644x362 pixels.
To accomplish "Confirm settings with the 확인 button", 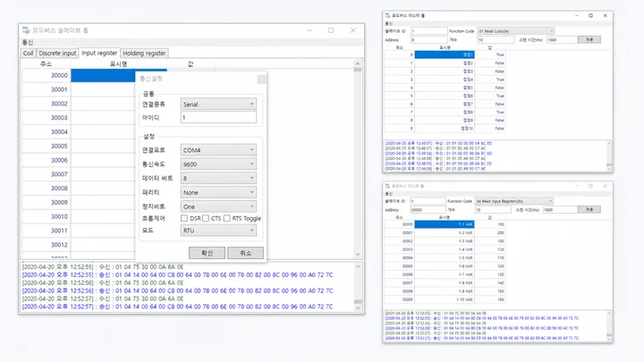I will [207, 253].
